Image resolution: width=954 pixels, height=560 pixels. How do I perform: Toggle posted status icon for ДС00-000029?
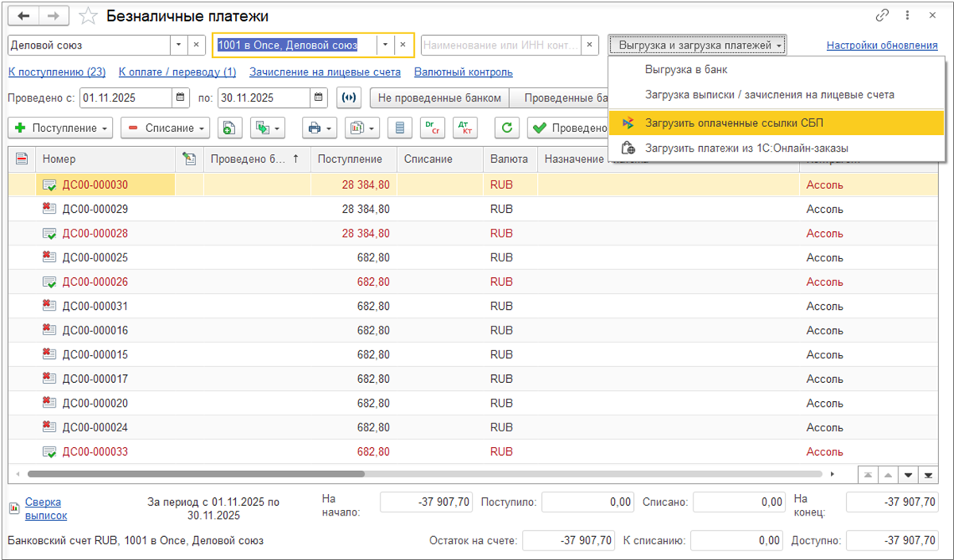(x=49, y=209)
